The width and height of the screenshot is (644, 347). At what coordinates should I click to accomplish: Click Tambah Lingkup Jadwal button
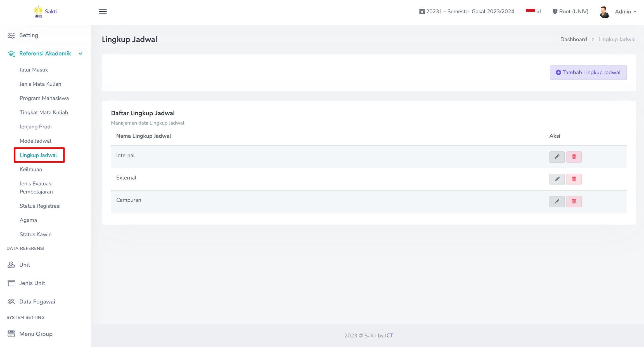click(x=588, y=73)
